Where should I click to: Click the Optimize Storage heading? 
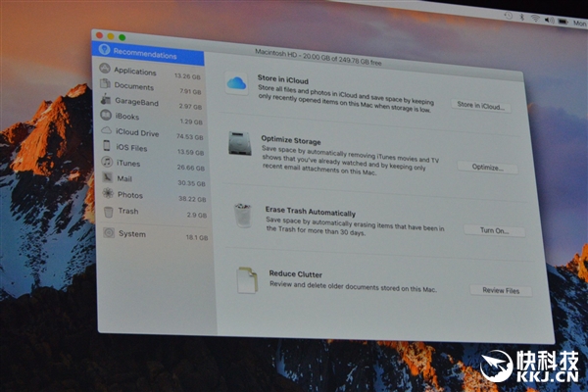(x=291, y=140)
